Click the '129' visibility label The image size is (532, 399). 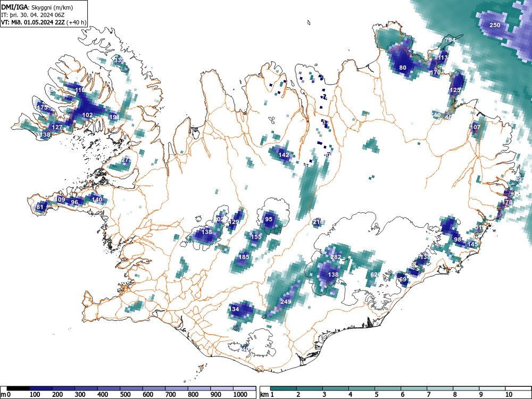234,222
